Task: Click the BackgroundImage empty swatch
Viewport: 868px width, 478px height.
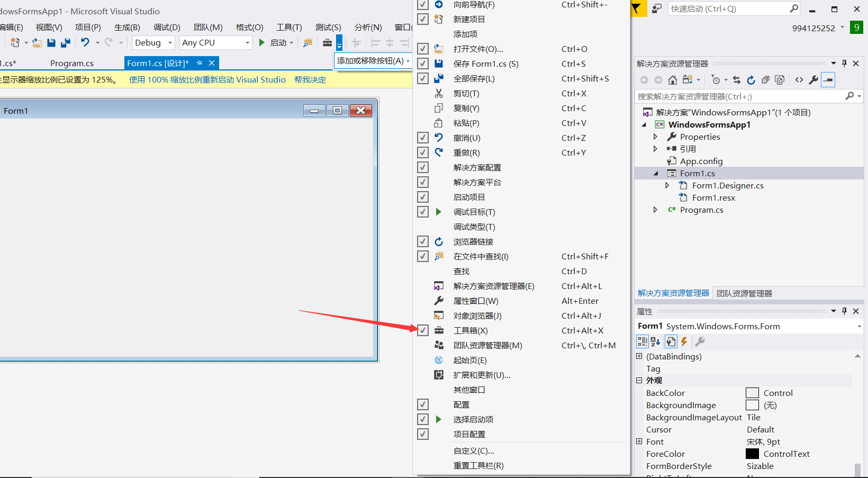Action: (x=752, y=405)
